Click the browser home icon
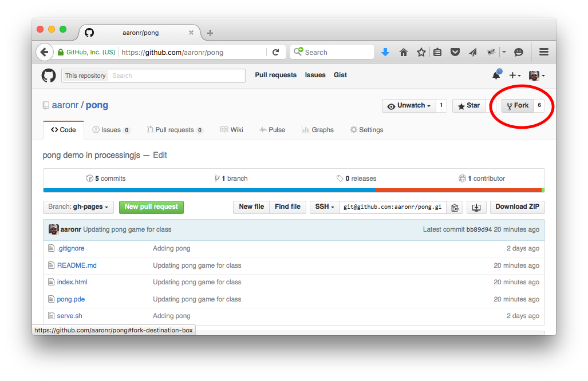 [404, 52]
